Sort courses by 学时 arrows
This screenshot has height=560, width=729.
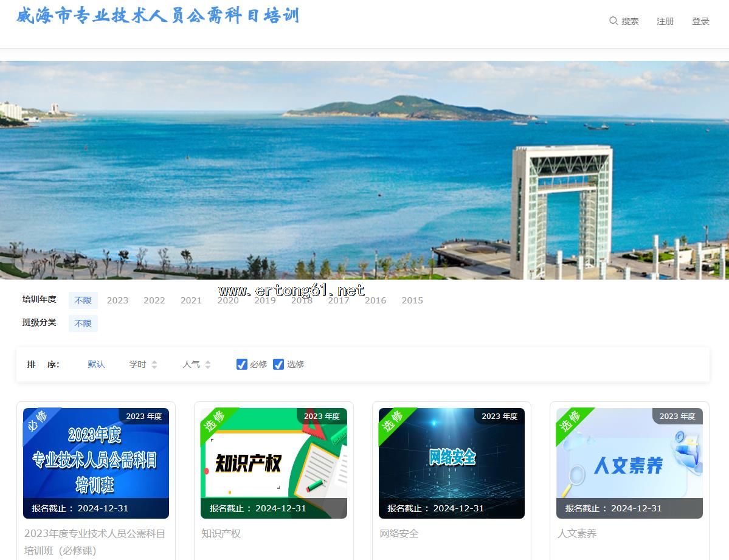coord(154,364)
